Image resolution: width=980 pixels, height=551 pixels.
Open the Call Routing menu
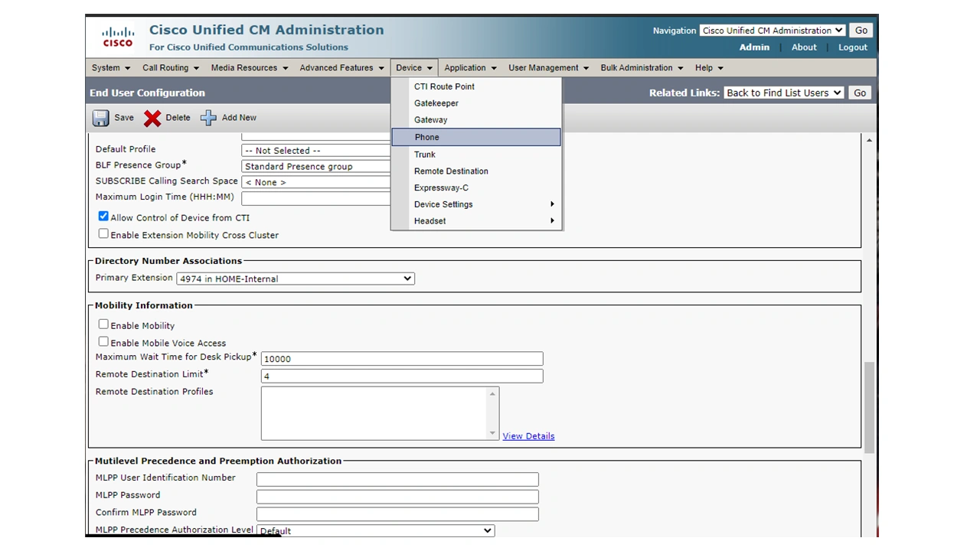171,68
